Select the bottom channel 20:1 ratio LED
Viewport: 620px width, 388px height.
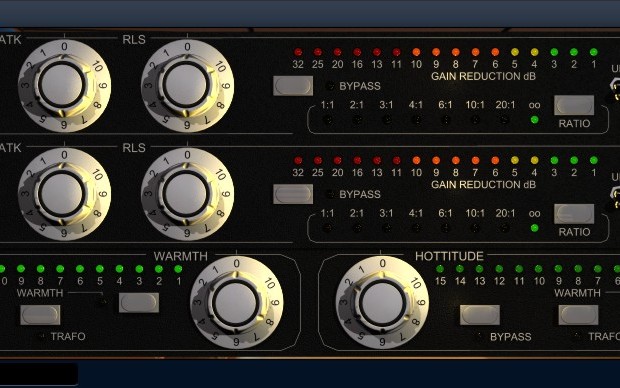click(505, 228)
